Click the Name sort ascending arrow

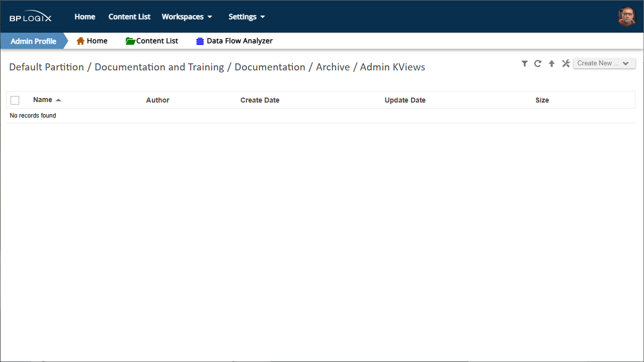pos(58,100)
